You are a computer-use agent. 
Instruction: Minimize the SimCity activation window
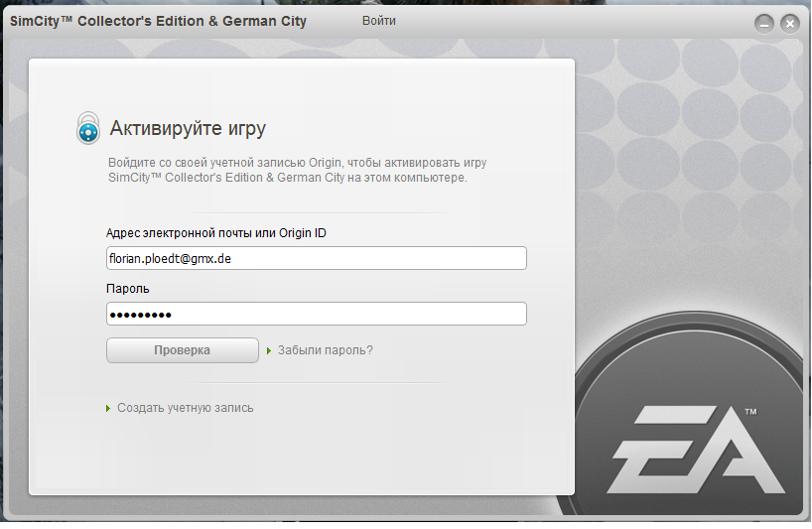pyautogui.click(x=763, y=24)
